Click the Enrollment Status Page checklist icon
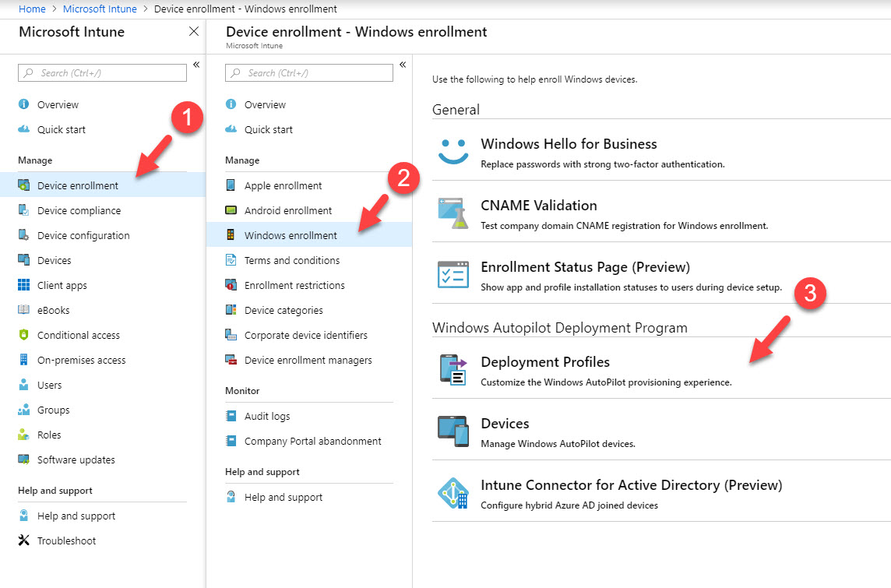 [x=453, y=274]
